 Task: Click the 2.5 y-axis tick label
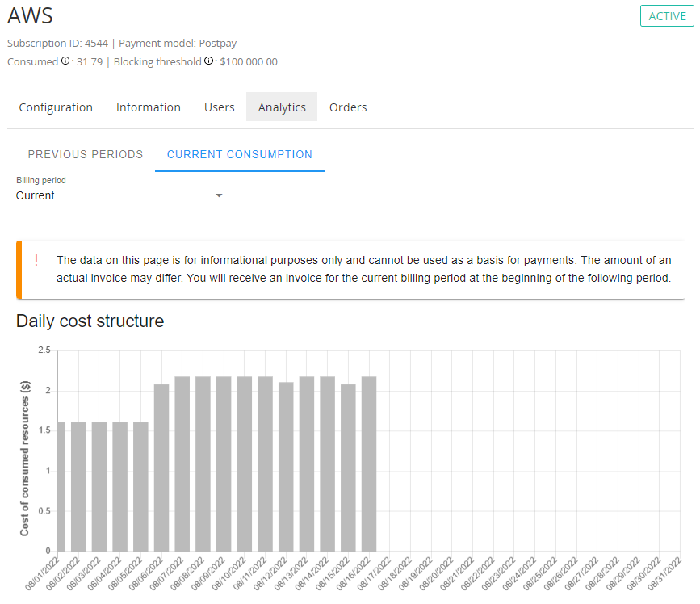44,350
